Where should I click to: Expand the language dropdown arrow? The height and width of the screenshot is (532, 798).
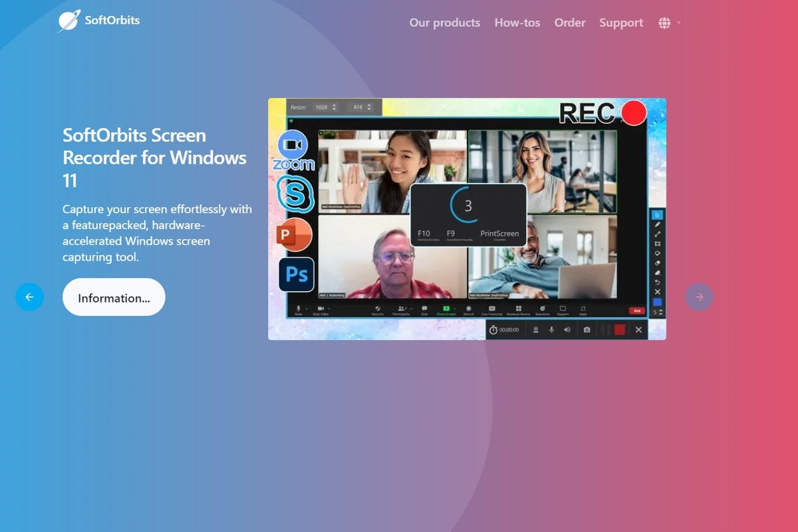pyautogui.click(x=679, y=23)
